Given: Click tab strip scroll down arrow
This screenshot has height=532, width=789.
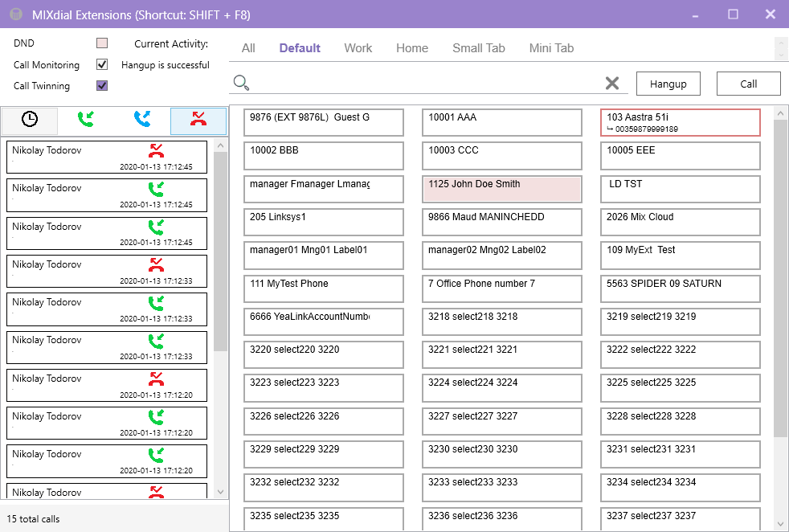Looking at the screenshot, I should (781, 55).
